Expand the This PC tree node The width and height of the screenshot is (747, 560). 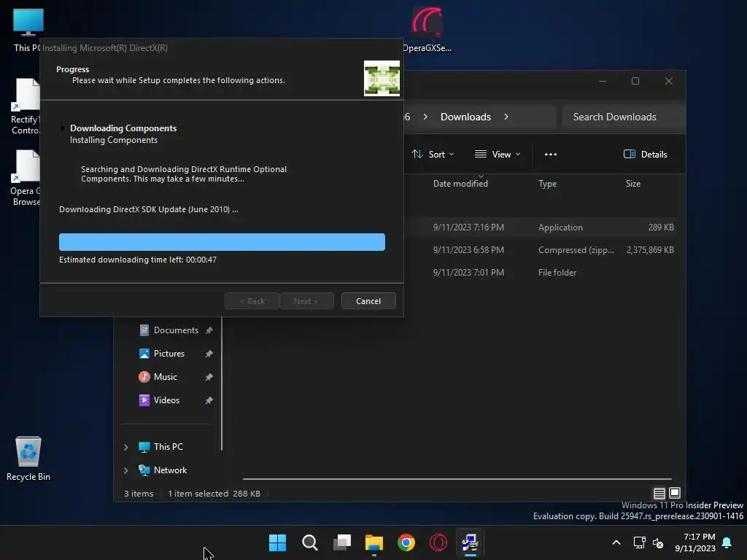pyautogui.click(x=125, y=447)
